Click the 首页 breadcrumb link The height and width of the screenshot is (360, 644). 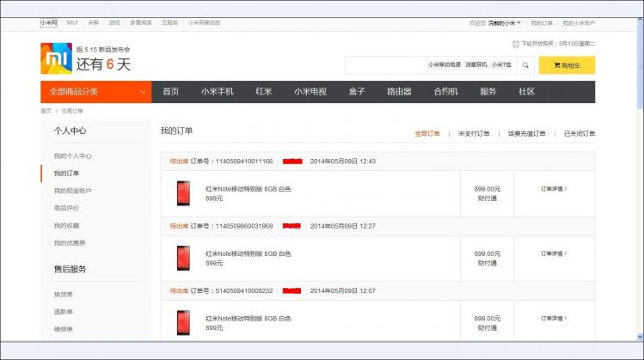46,111
